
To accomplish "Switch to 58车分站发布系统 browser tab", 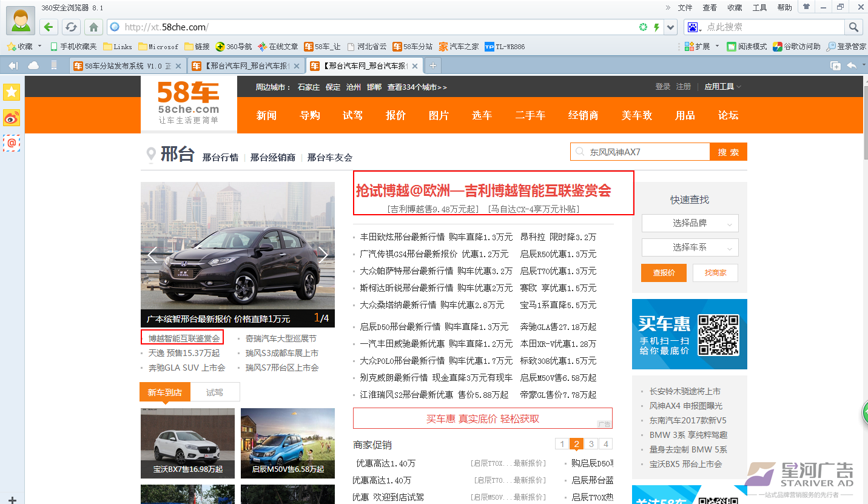I will coord(126,66).
